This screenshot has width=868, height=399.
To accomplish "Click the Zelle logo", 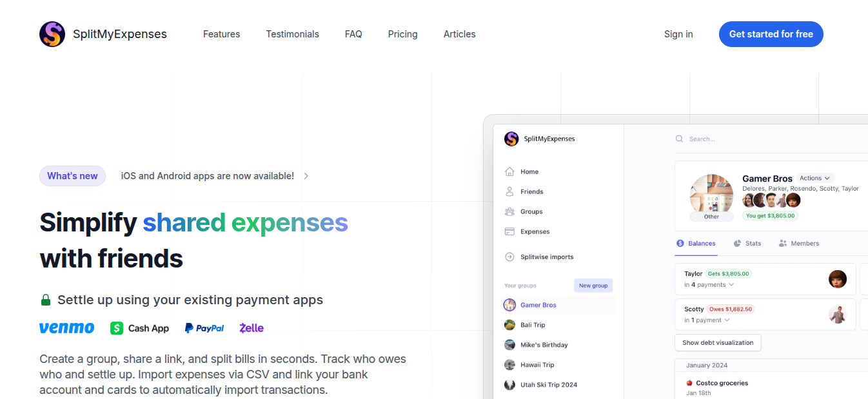I will point(252,328).
